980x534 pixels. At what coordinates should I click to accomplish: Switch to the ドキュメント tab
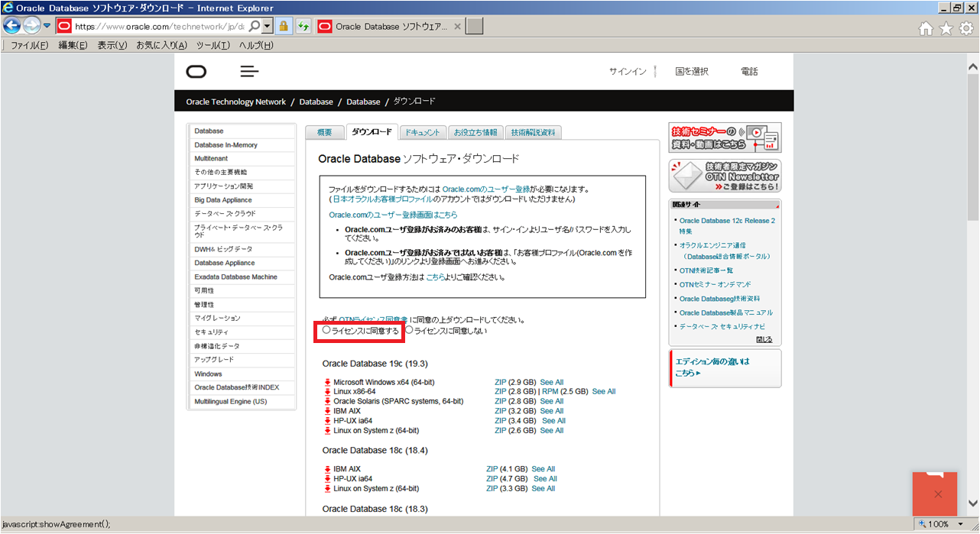coord(423,131)
